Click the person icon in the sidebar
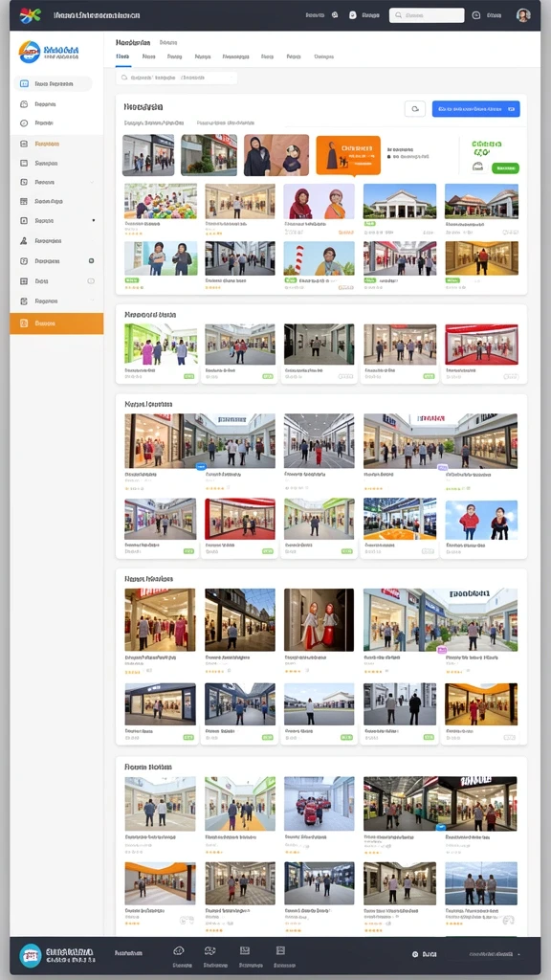 (24, 240)
